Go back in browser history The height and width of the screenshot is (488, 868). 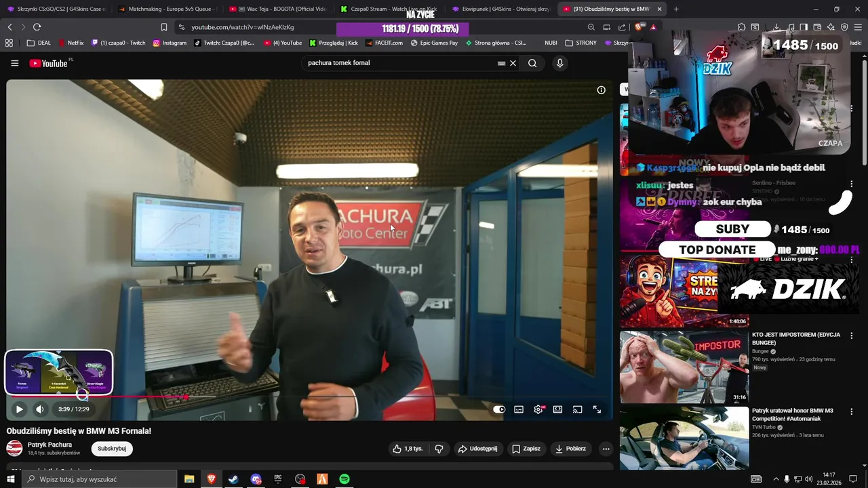(9, 27)
